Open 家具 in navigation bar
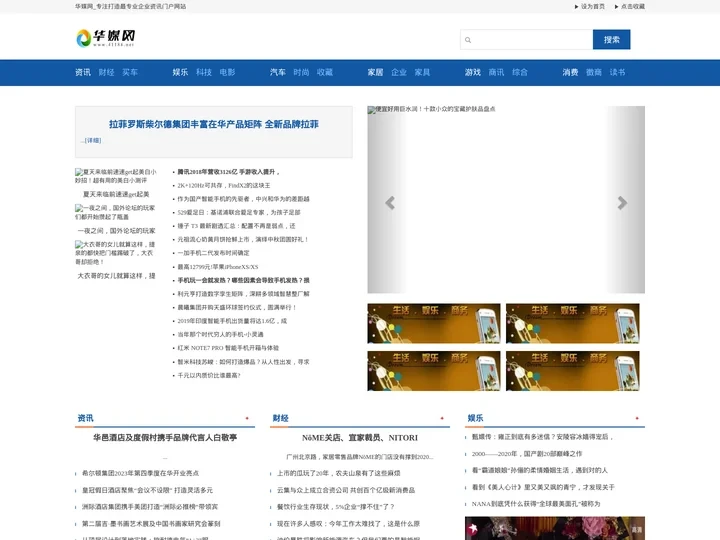720x540 pixels. (422, 72)
